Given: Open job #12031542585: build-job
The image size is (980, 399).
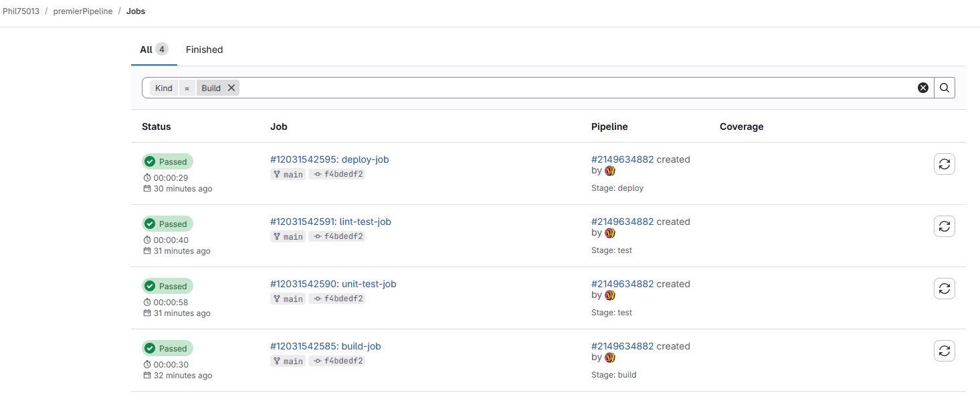Looking at the screenshot, I should [x=325, y=346].
